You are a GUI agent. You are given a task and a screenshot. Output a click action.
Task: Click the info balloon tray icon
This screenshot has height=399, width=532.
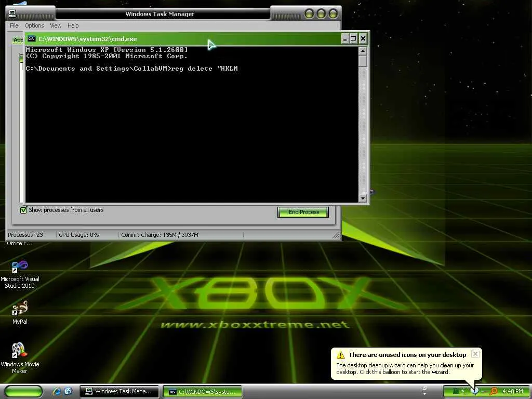click(475, 391)
